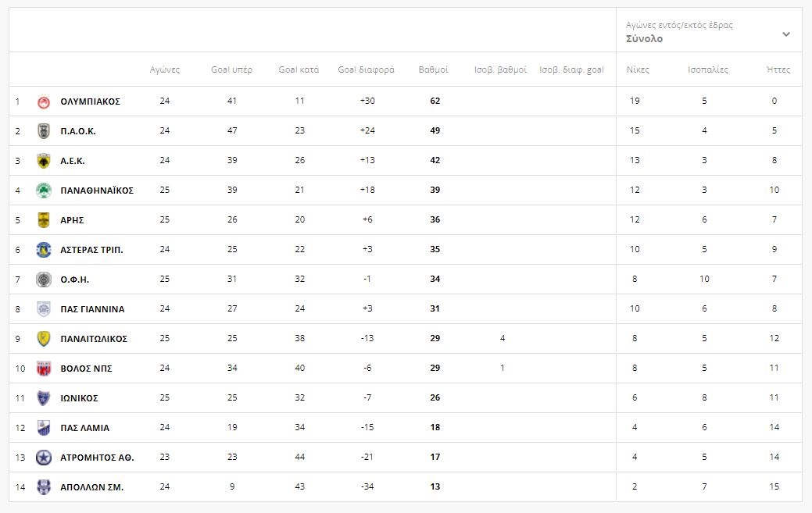812x513 pixels.
Task: Open the ΠΑΣ ΛΑΜΙΑ team link
Action: pyautogui.click(x=84, y=428)
